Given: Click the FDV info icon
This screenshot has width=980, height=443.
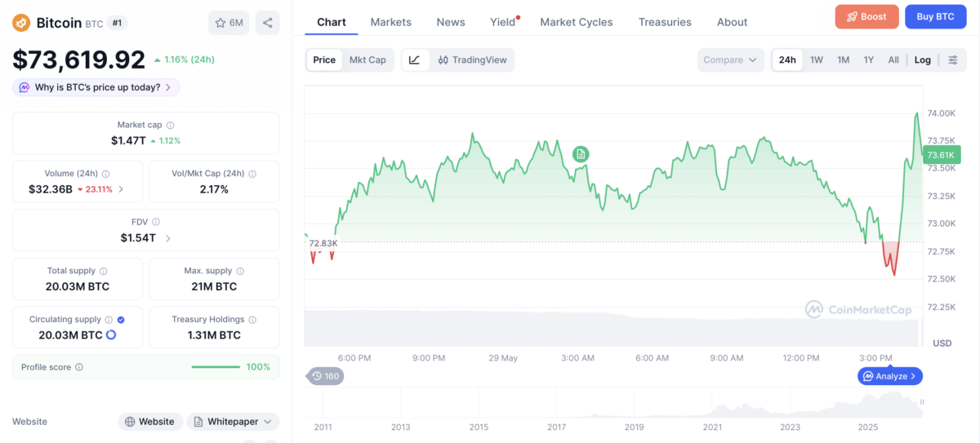Looking at the screenshot, I should (x=156, y=222).
